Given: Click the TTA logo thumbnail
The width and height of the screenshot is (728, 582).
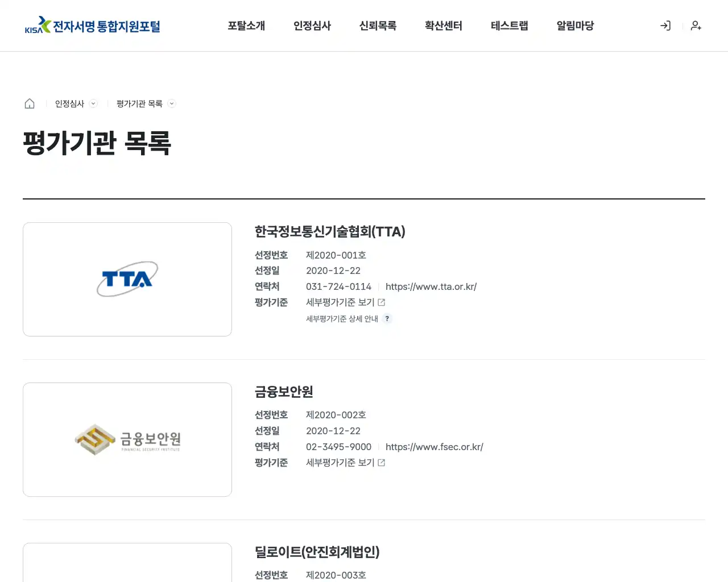Looking at the screenshot, I should [x=127, y=279].
